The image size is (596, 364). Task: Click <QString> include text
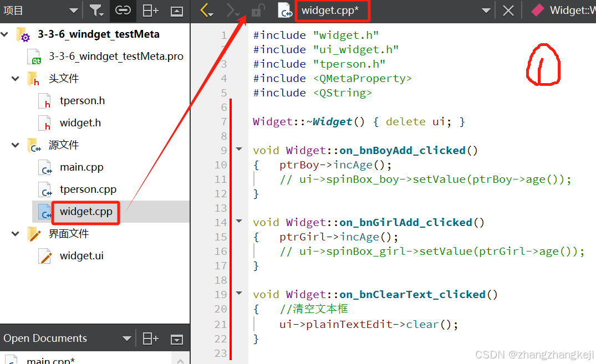[x=342, y=93]
